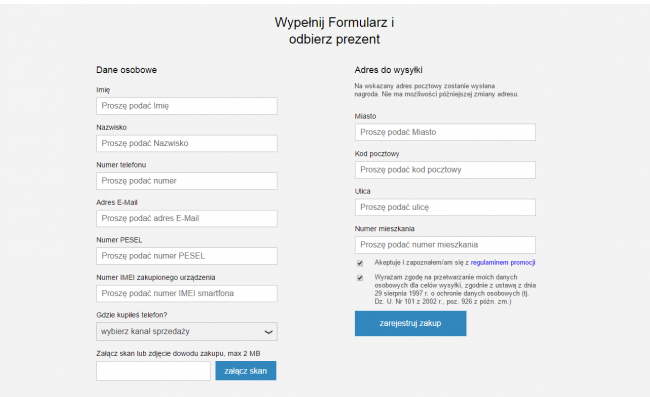
Task: Click the 'Wypełnij Formularz i odbierz prezent' heading
Action: pos(334,31)
